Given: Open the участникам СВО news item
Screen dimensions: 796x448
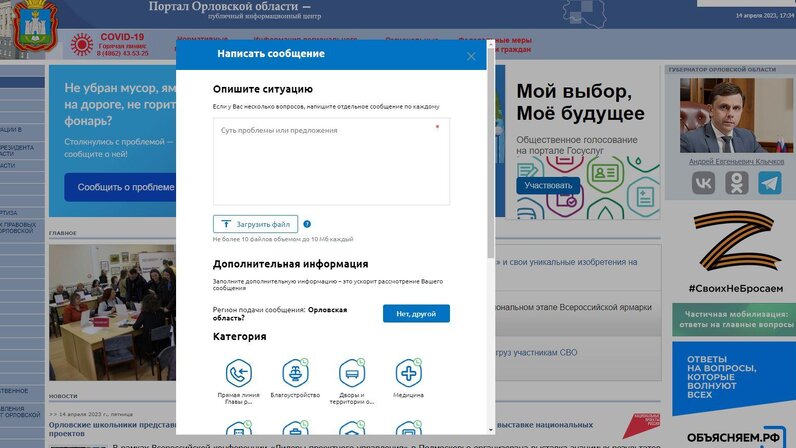Looking at the screenshot, I should [536, 352].
